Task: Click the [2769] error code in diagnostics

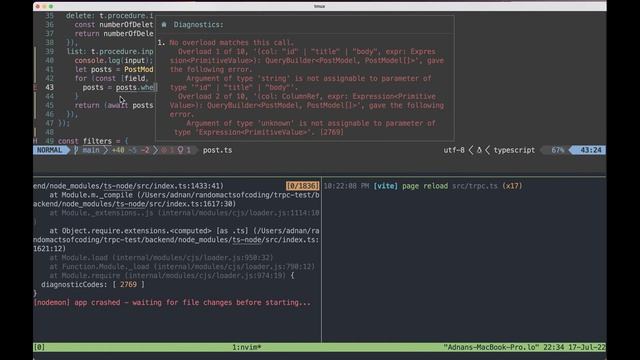Action: pyautogui.click(x=332, y=132)
